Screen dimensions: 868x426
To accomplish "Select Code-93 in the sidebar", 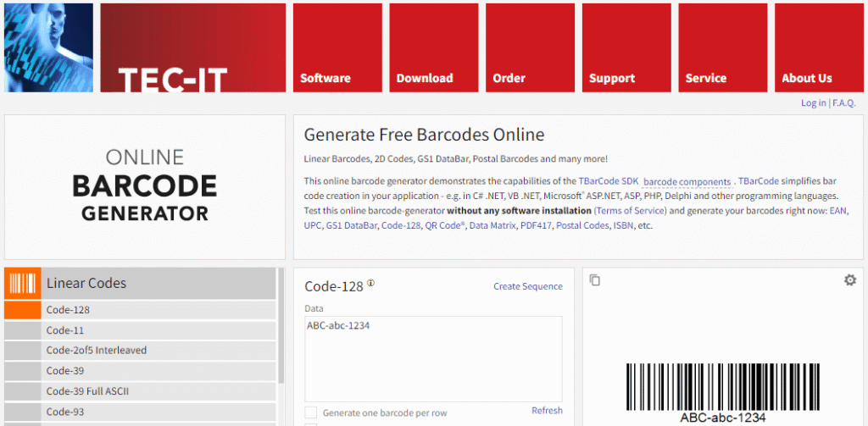I will coord(65,412).
